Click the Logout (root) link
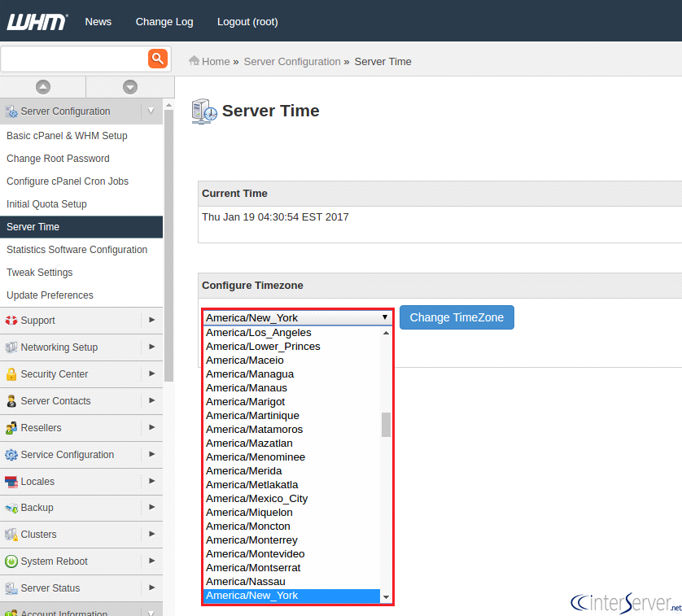Viewport: 682px width, 616px height. (247, 22)
